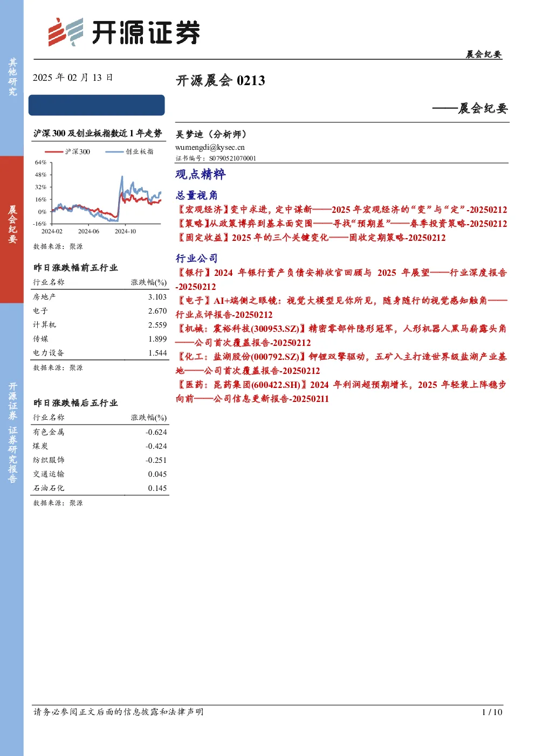Click the page number 1 / 10

(x=492, y=712)
